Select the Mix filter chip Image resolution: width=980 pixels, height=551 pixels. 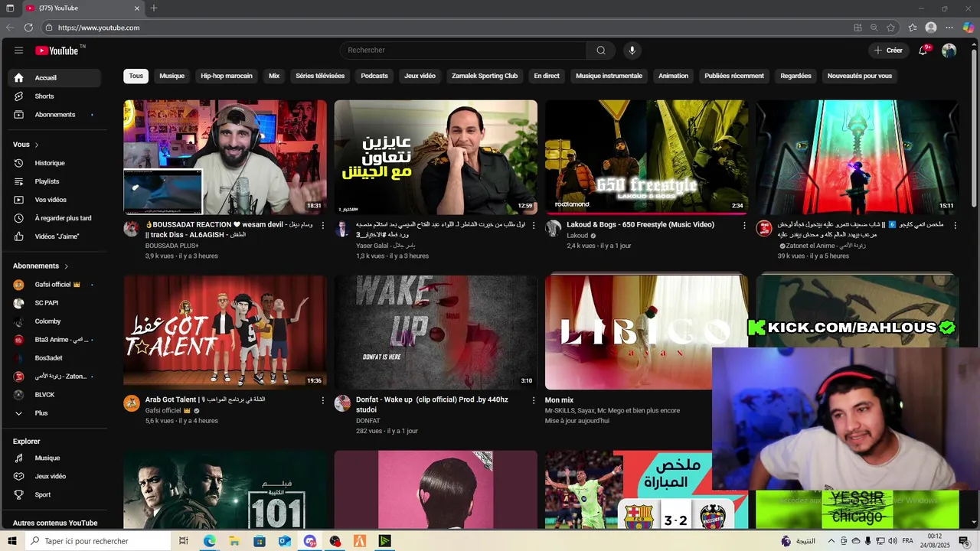[x=274, y=77]
